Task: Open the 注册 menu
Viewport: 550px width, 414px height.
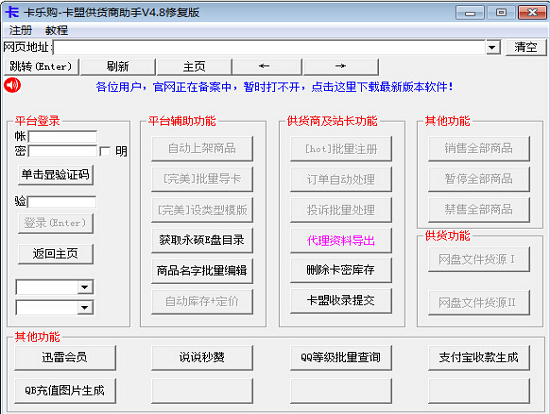Action: (x=20, y=30)
